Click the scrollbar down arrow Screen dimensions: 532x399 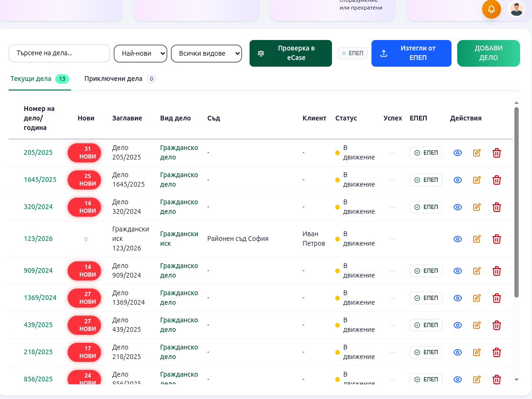click(x=516, y=379)
